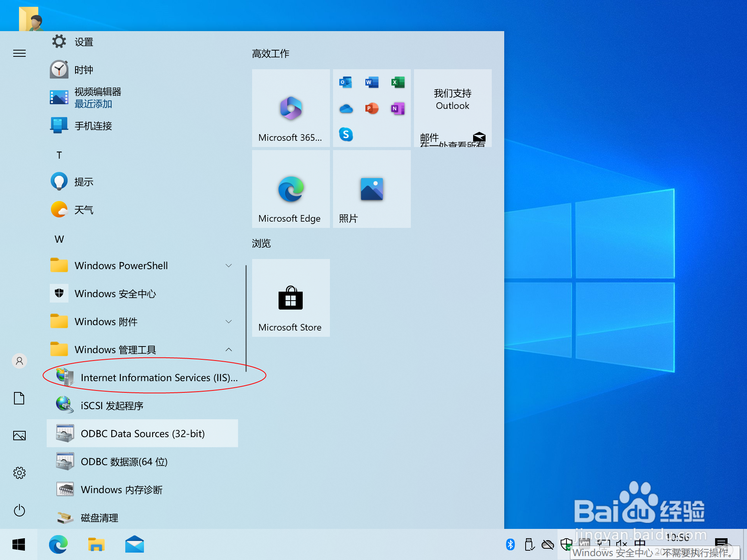
Task: Open the user folder on the desktop
Action: tap(31, 19)
